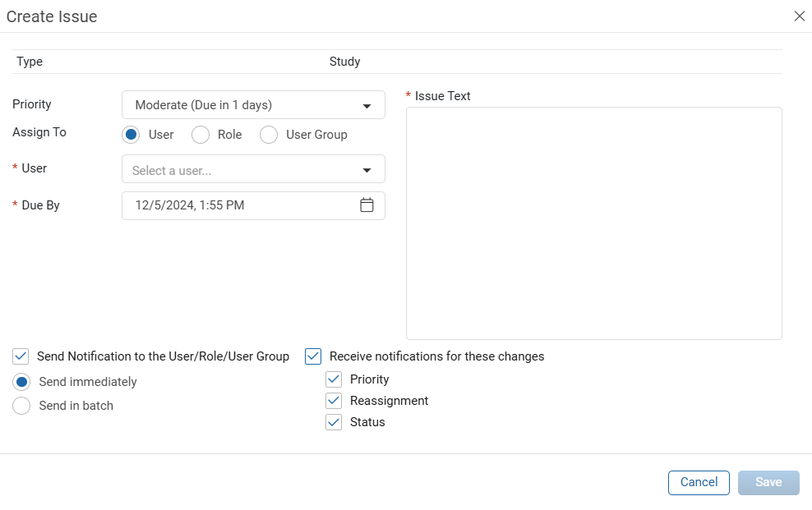Viewport: 812px width, 510px height.
Task: Click the Study column header
Action: point(345,62)
